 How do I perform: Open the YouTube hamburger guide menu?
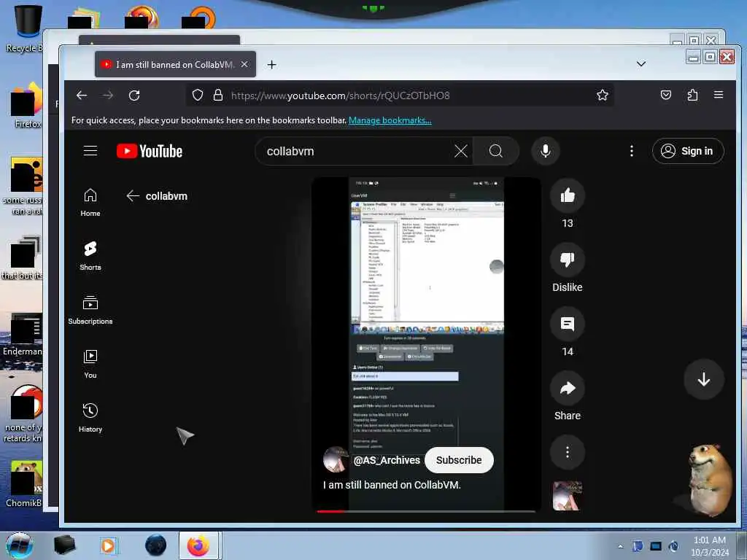point(90,151)
